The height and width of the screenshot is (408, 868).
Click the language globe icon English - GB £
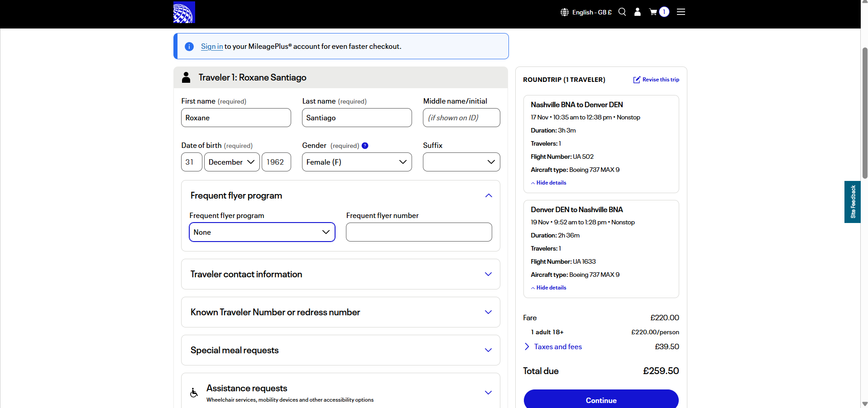565,12
